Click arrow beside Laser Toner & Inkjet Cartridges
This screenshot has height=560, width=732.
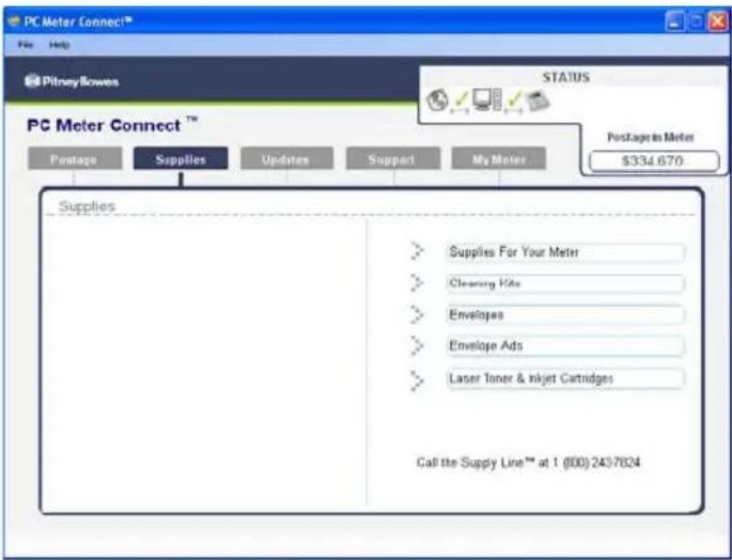pos(417,380)
